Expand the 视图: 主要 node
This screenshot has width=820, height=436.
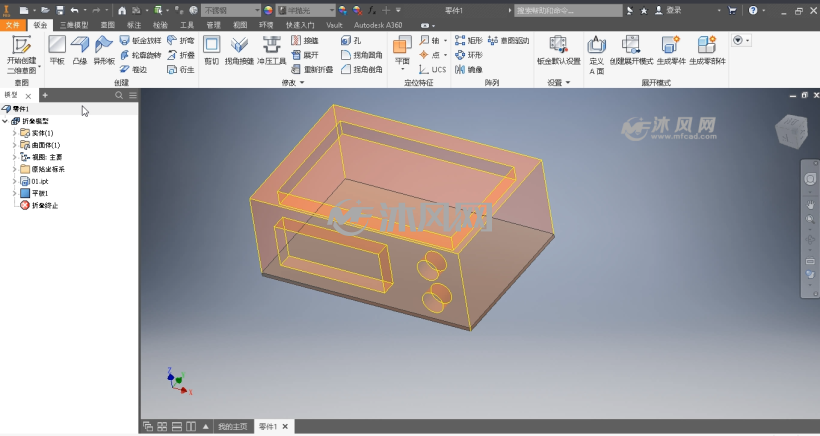pyautogui.click(x=15, y=157)
